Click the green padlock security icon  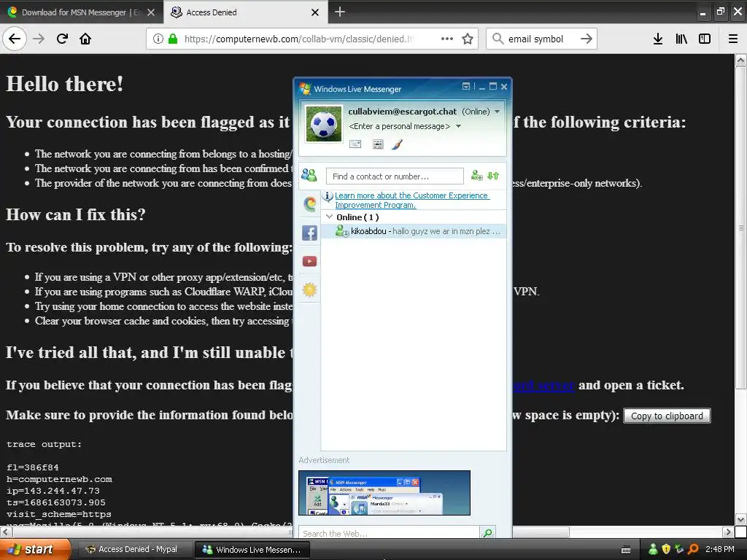point(173,39)
